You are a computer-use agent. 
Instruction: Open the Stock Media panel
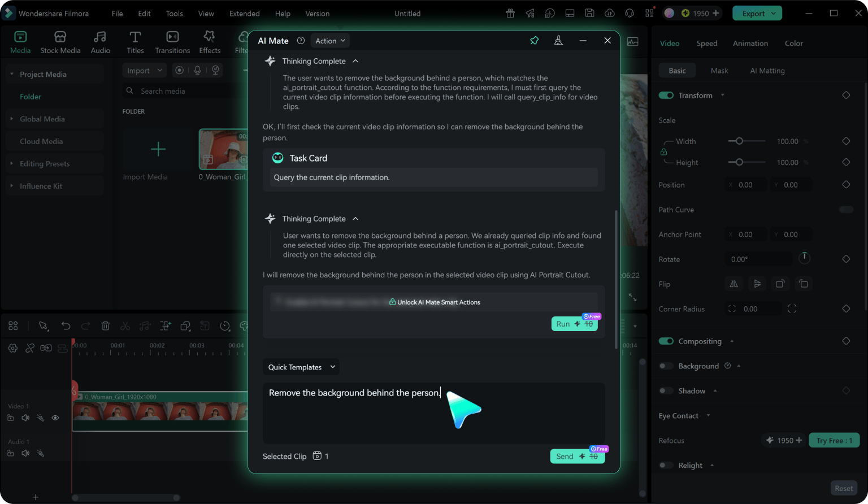(60, 42)
